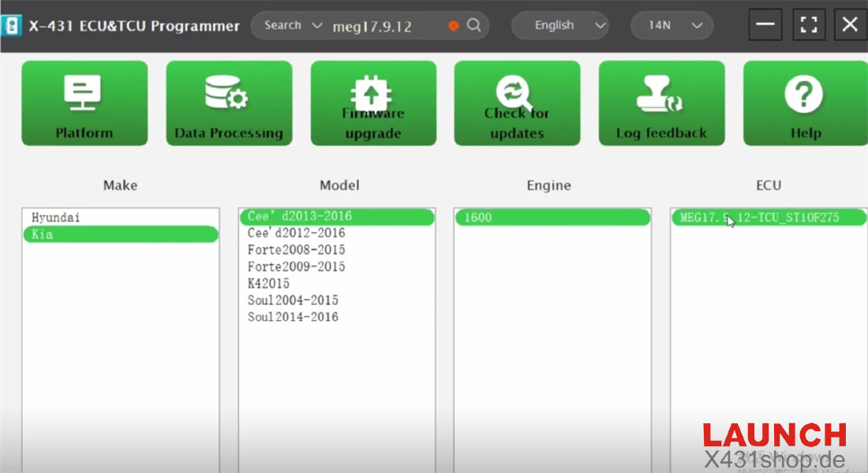The height and width of the screenshot is (473, 868).
Task: Expand the Search type dropdown
Action: (293, 25)
